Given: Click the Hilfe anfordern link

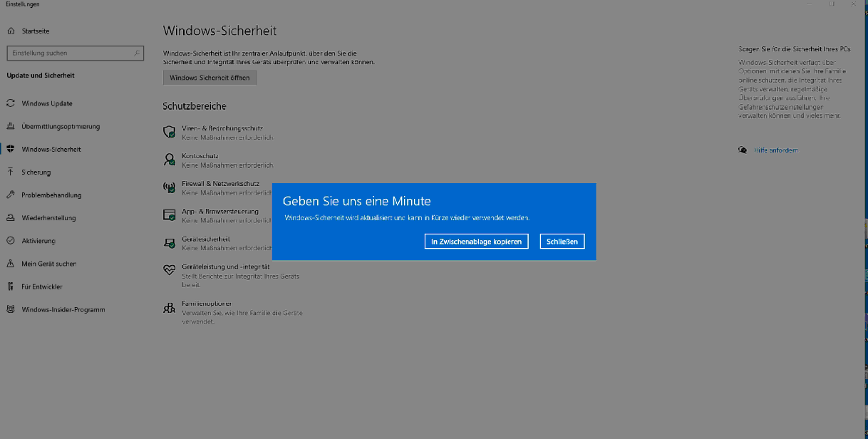Looking at the screenshot, I should (775, 150).
